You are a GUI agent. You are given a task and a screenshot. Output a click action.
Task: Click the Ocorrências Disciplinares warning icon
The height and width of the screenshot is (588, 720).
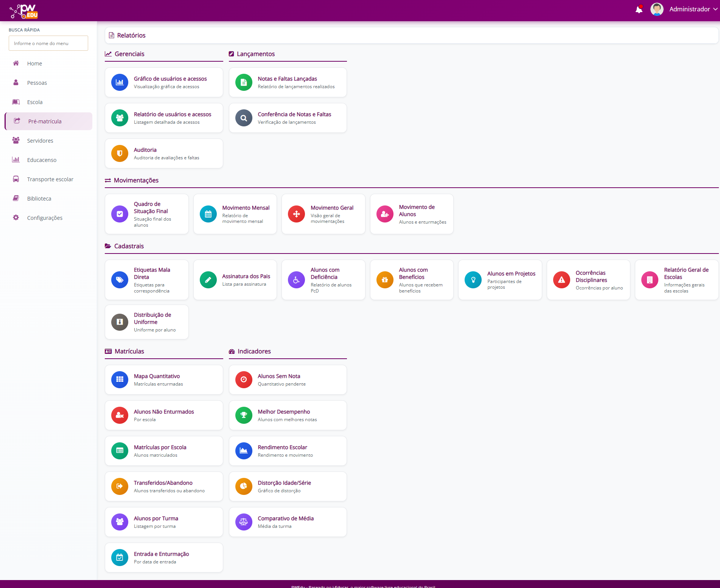[561, 280]
